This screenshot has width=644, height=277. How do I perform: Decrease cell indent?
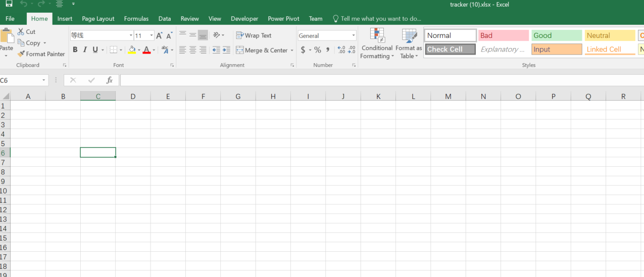pos(216,50)
